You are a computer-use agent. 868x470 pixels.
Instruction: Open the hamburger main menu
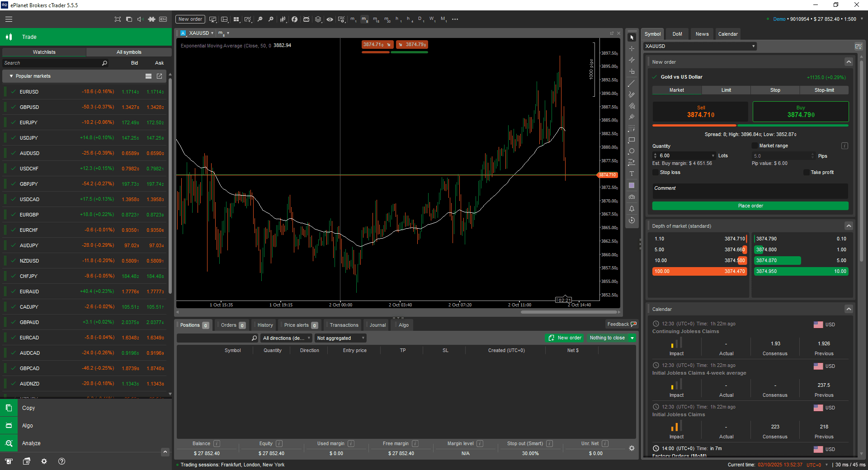pos(9,19)
